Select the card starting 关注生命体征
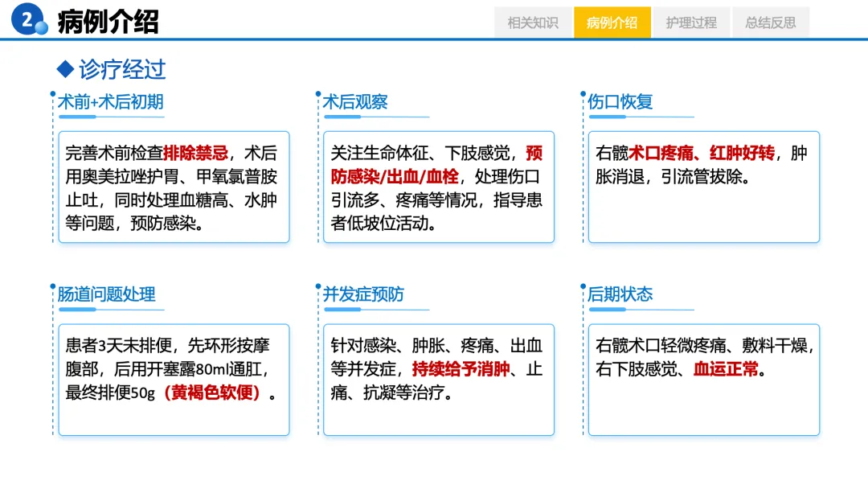Screen dimensions: 868x489 [x=439, y=187]
